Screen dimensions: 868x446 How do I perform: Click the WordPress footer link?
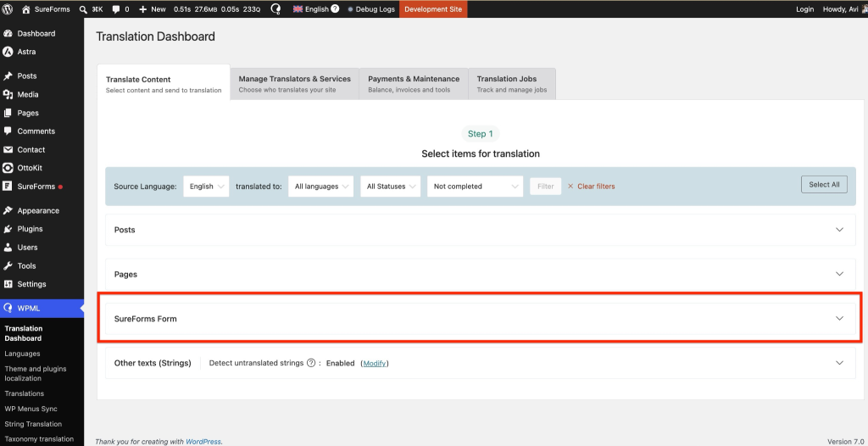click(x=203, y=442)
